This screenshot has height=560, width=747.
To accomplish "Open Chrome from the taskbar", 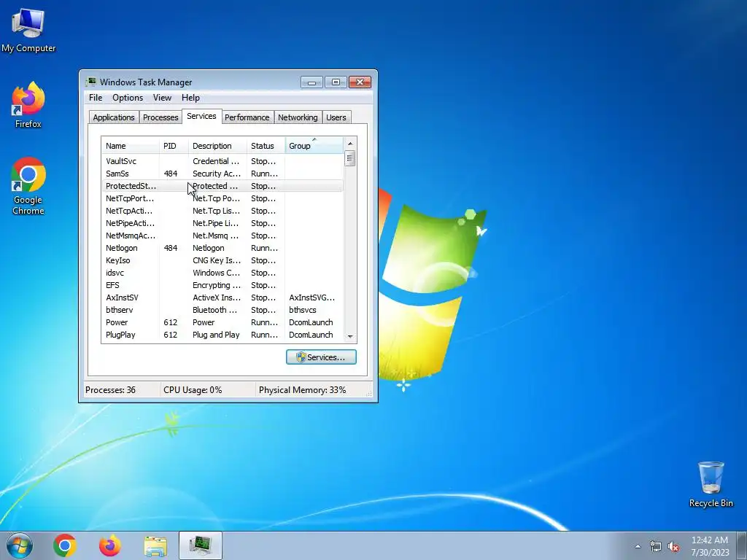I will 65,545.
